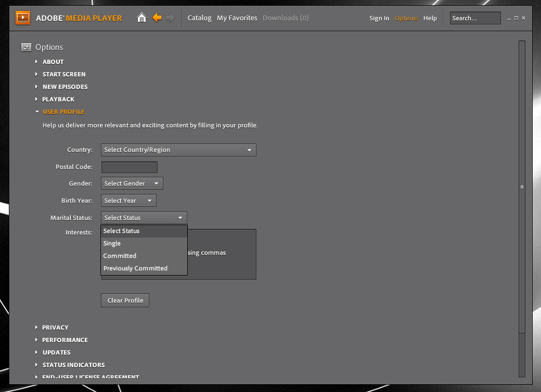
Task: Open the Select Year dropdown
Action: [x=128, y=201]
